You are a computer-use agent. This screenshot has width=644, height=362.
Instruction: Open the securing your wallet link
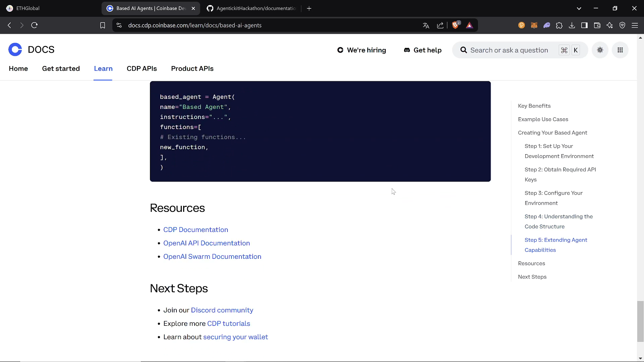(x=235, y=337)
